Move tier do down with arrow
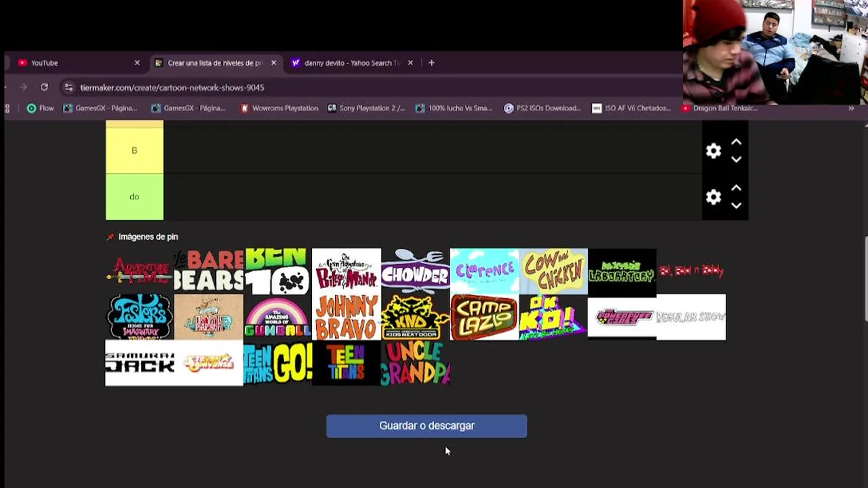 736,205
